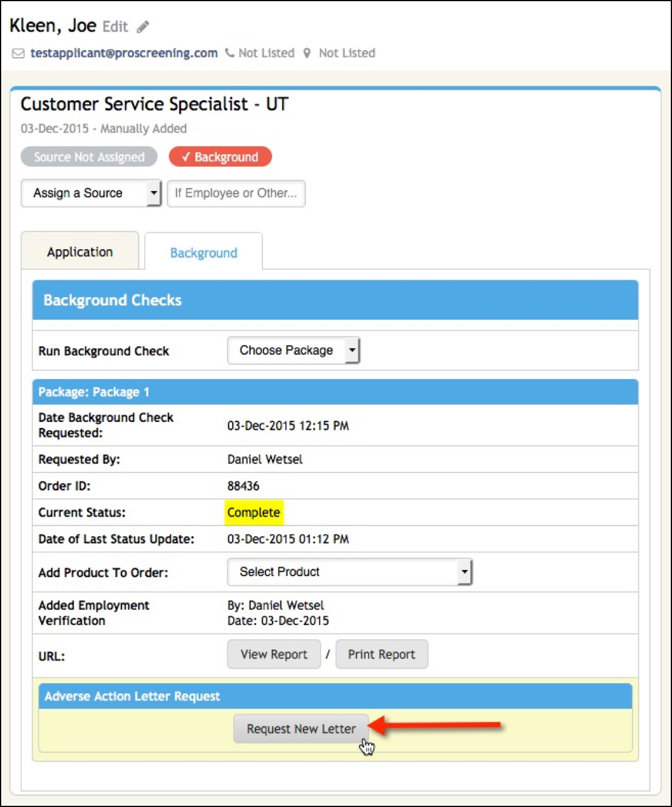Screen dimensions: 672x807
Task: Open the testapplicant@proscreening.com email link
Action: pos(124,53)
